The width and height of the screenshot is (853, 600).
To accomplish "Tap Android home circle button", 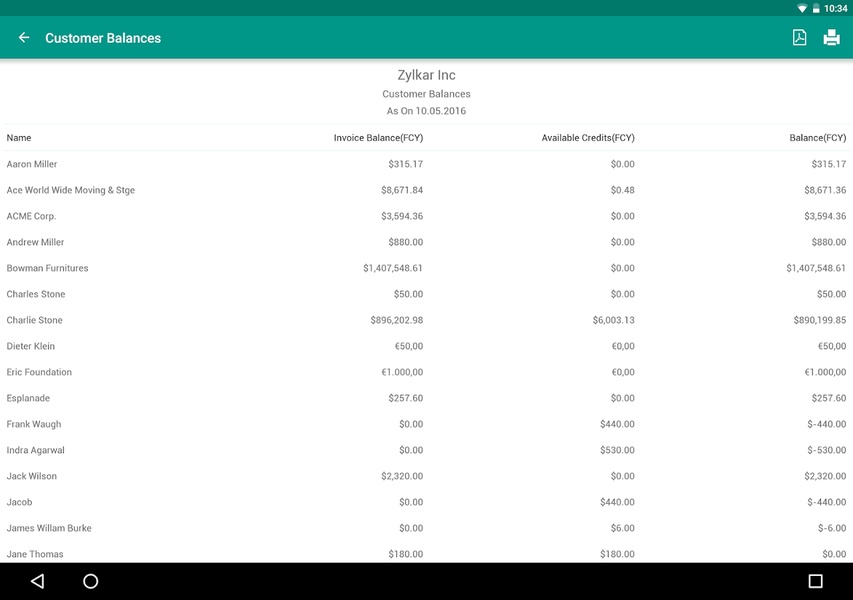I will 90,581.
